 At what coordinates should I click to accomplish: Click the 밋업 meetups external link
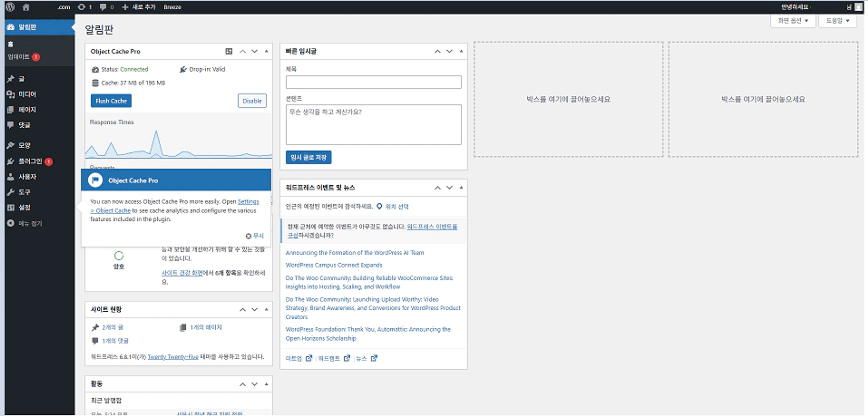click(299, 358)
